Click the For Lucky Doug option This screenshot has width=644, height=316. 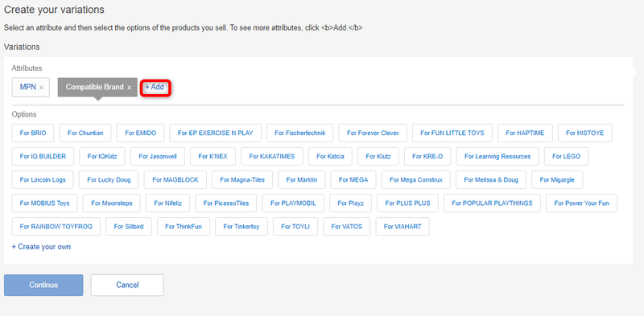[x=109, y=180]
